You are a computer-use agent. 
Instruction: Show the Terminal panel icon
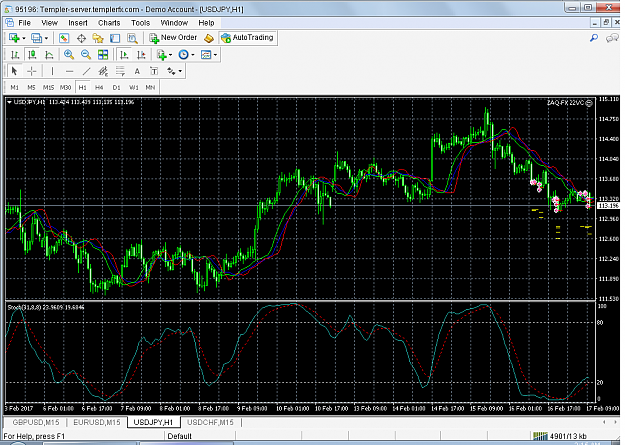[x=115, y=38]
